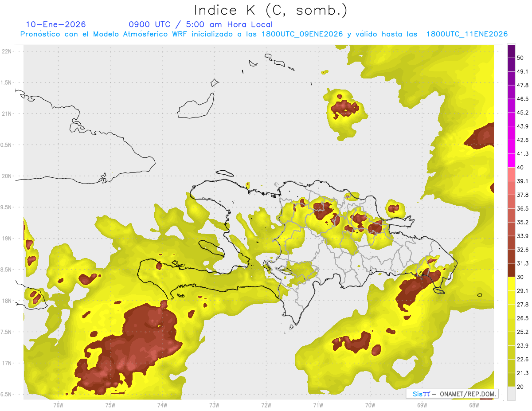Image resolution: width=532 pixels, height=411 pixels.
Task: Select the dark purple swatch atop the legend
Action: click(511, 52)
